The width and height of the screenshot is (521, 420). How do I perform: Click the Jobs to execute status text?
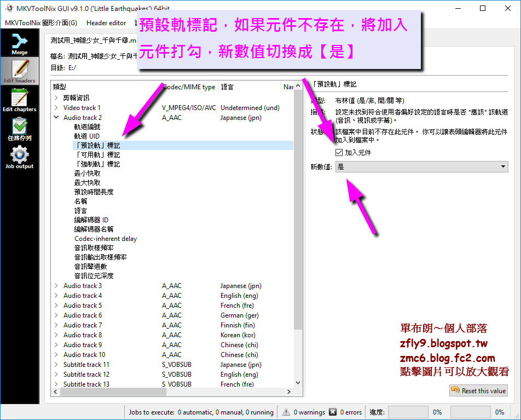pyautogui.click(x=201, y=412)
